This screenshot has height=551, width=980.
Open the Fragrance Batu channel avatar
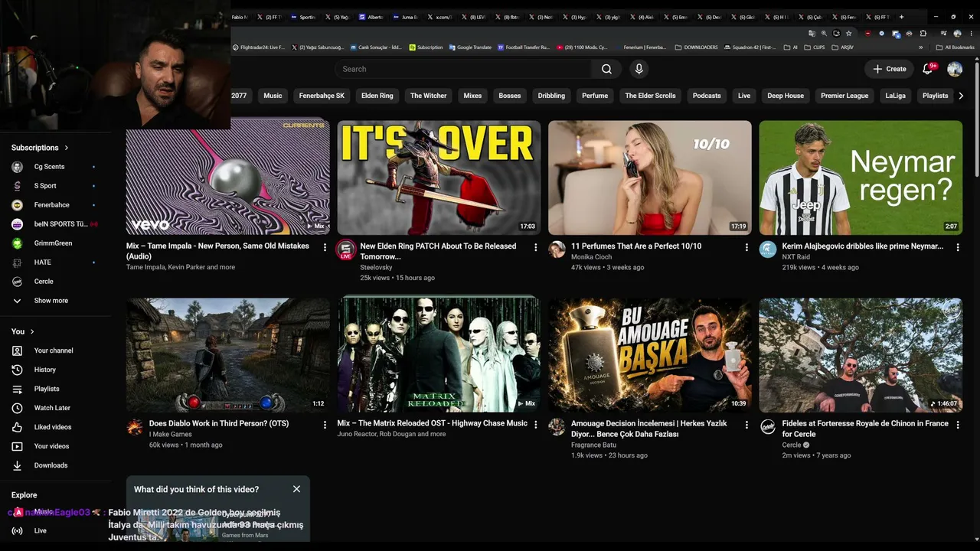(557, 427)
